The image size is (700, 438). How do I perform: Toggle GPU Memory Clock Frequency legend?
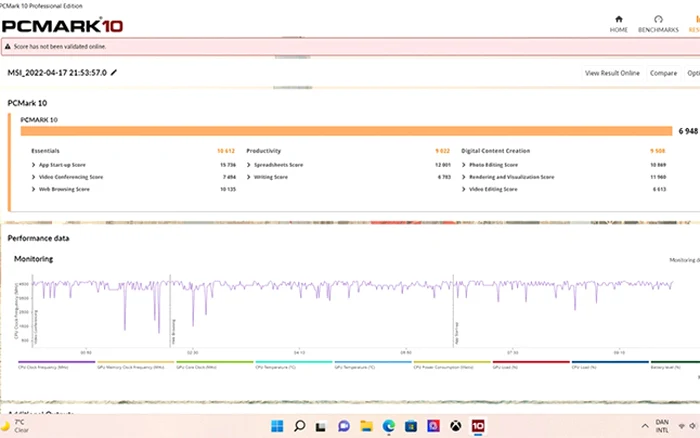(135, 365)
